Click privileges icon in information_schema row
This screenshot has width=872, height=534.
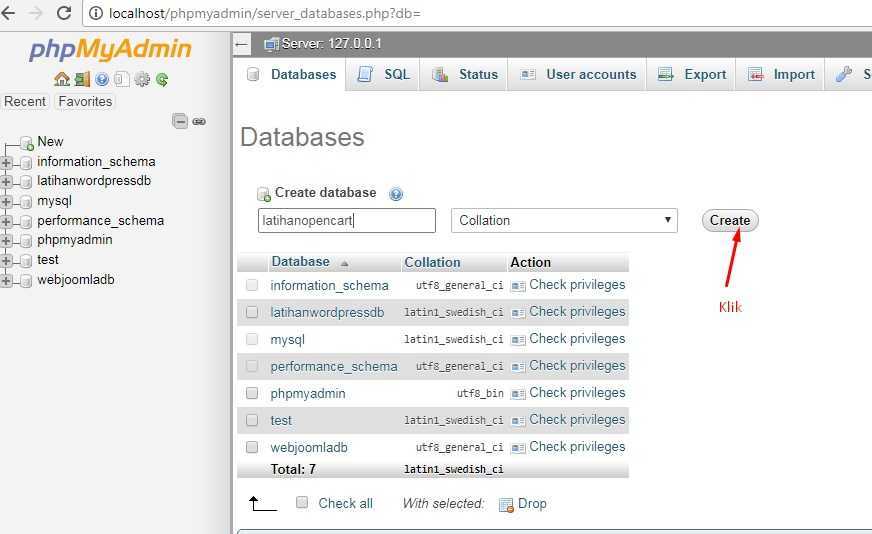(x=518, y=286)
